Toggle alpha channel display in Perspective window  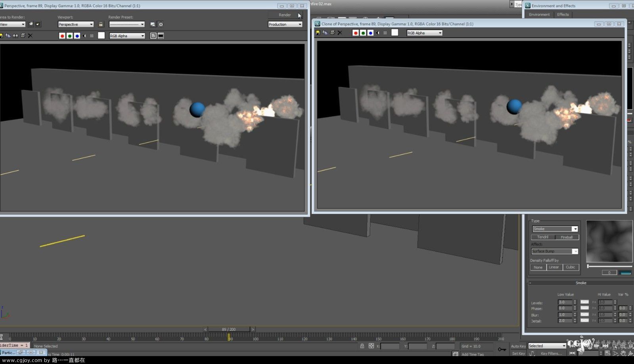84,36
